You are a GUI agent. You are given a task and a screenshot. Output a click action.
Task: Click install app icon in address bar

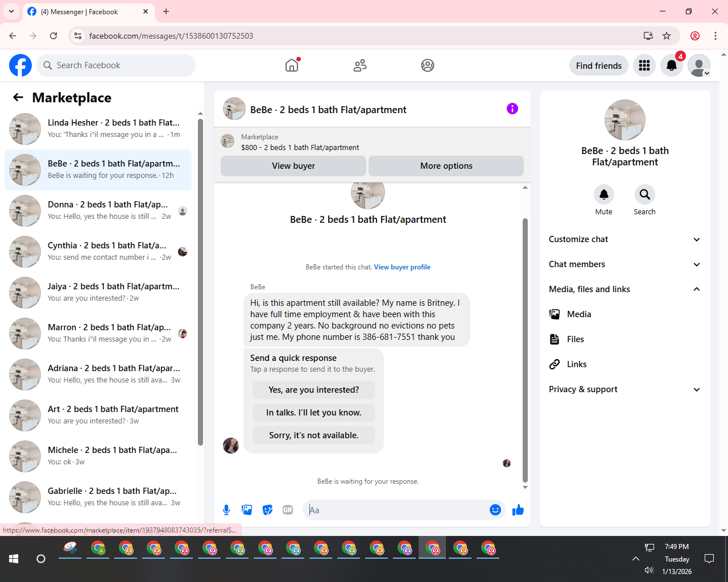648,36
